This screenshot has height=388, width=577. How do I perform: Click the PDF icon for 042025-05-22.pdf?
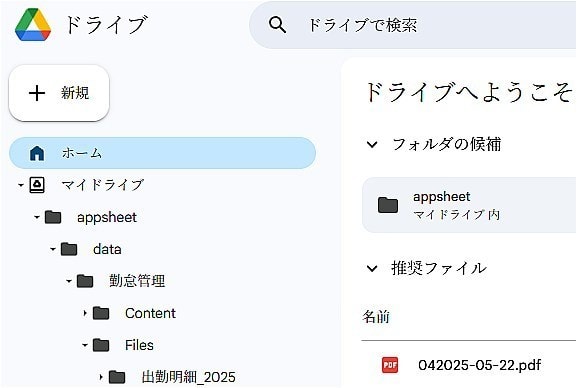[x=390, y=365]
